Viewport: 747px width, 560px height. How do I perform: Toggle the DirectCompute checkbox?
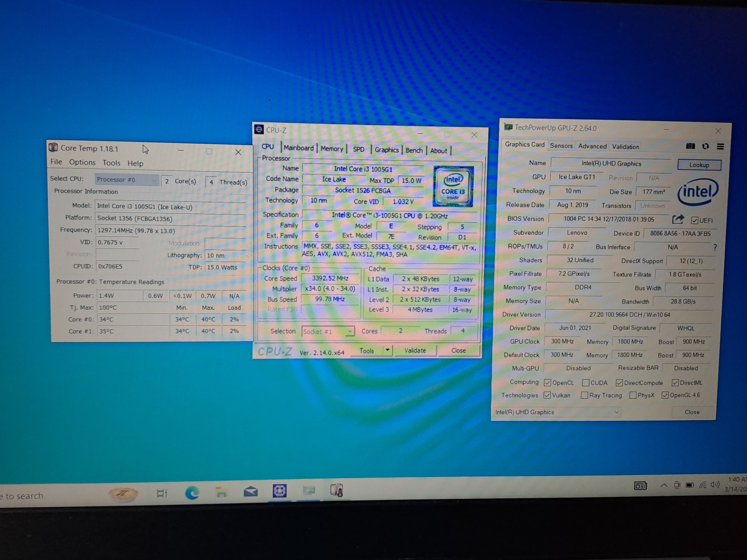[619, 383]
